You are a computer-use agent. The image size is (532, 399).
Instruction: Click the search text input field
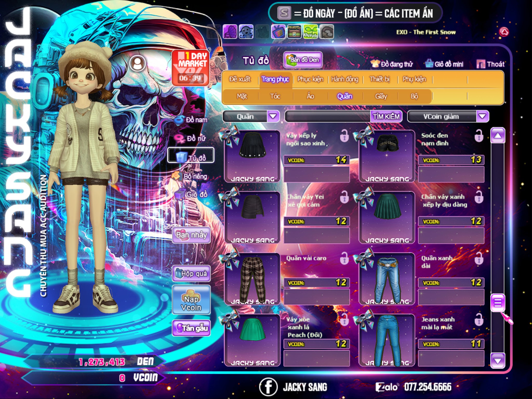tap(328, 116)
